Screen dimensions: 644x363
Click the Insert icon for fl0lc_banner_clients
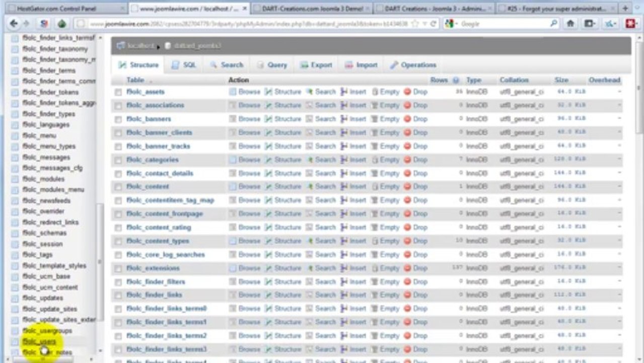click(344, 133)
